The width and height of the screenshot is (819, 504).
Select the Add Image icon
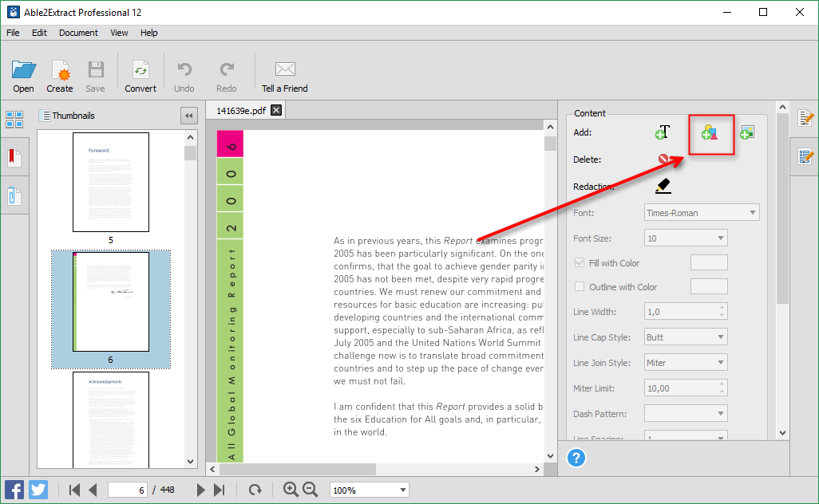(x=747, y=132)
